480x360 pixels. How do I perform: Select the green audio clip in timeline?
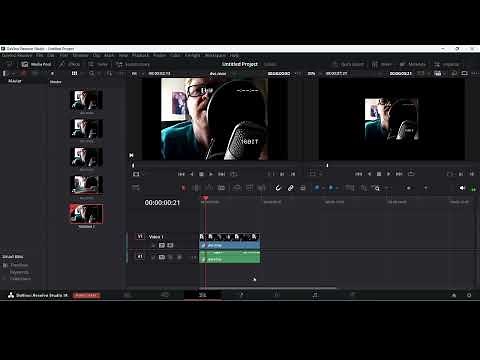point(230,257)
